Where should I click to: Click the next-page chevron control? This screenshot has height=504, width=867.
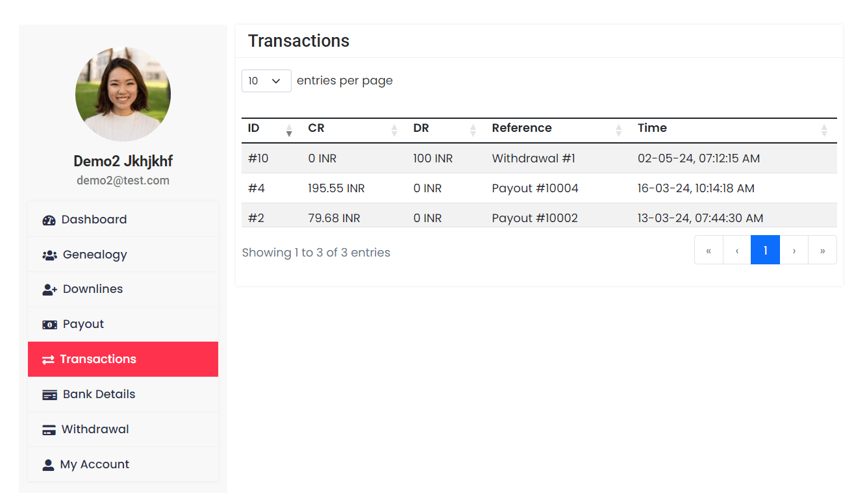pyautogui.click(x=794, y=250)
